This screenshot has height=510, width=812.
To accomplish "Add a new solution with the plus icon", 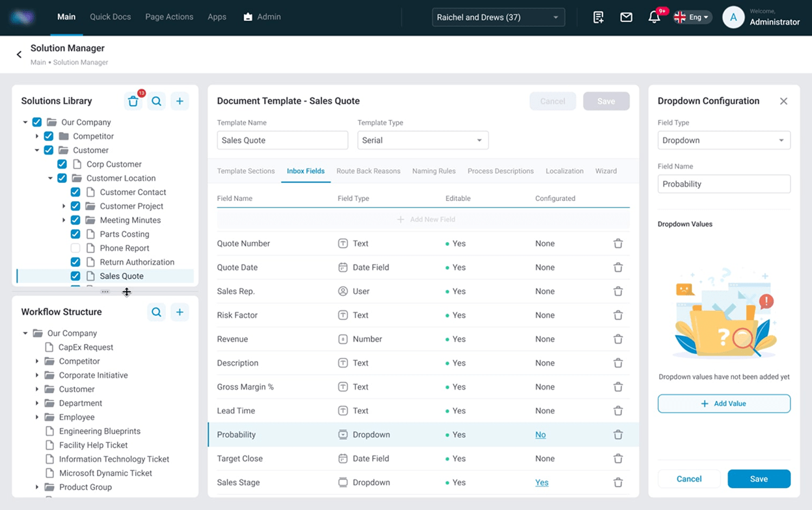I will [x=180, y=101].
